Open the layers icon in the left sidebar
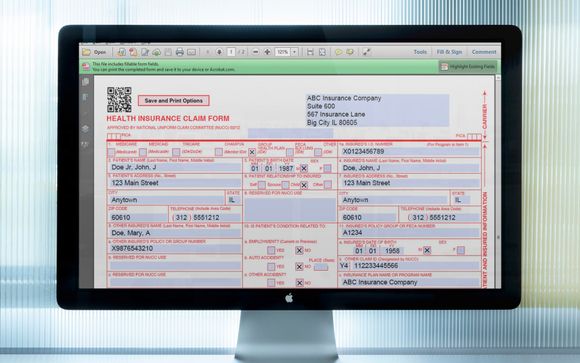580x363 pixels. point(85,128)
